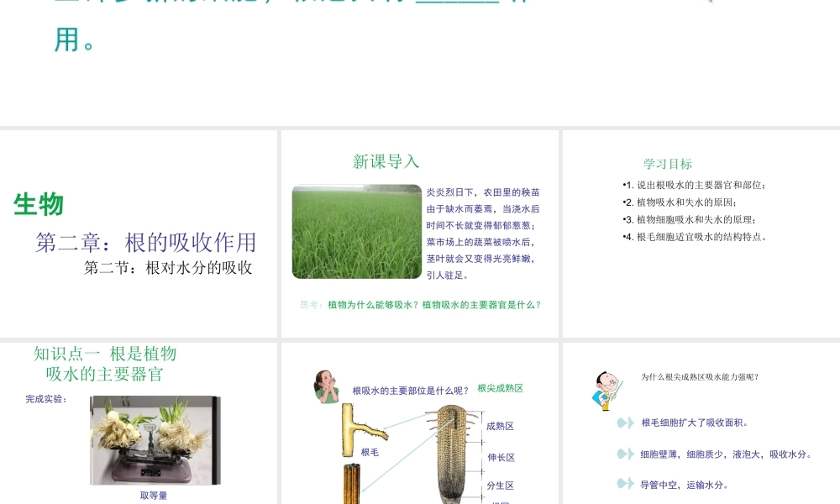The image size is (840, 504).
Task: Click the label 分生区
Action: 501,486
